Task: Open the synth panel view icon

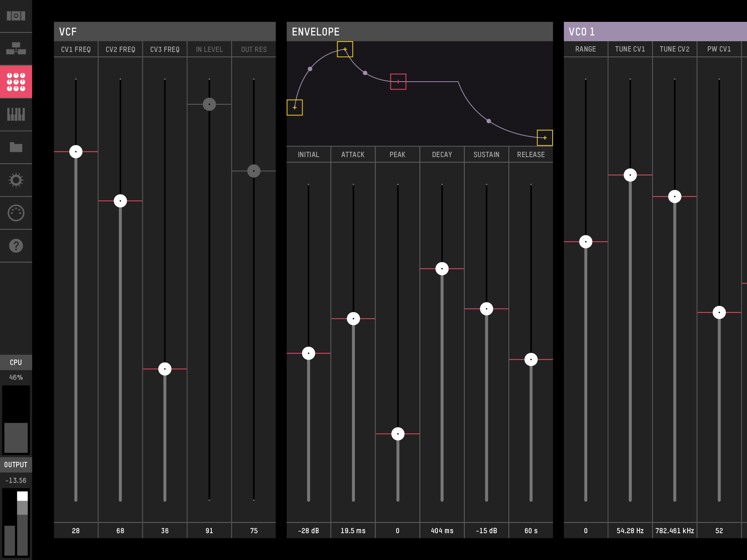Action: click(x=16, y=16)
